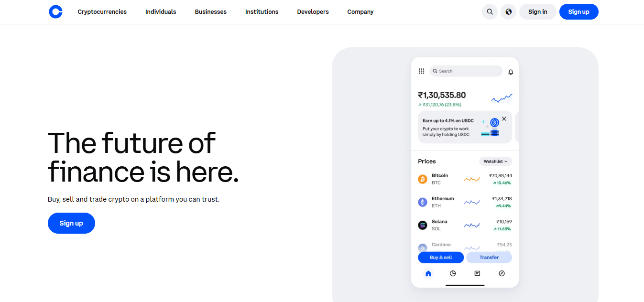Select the home icon in bottom bar
This screenshot has height=302, width=644.
[x=428, y=273]
